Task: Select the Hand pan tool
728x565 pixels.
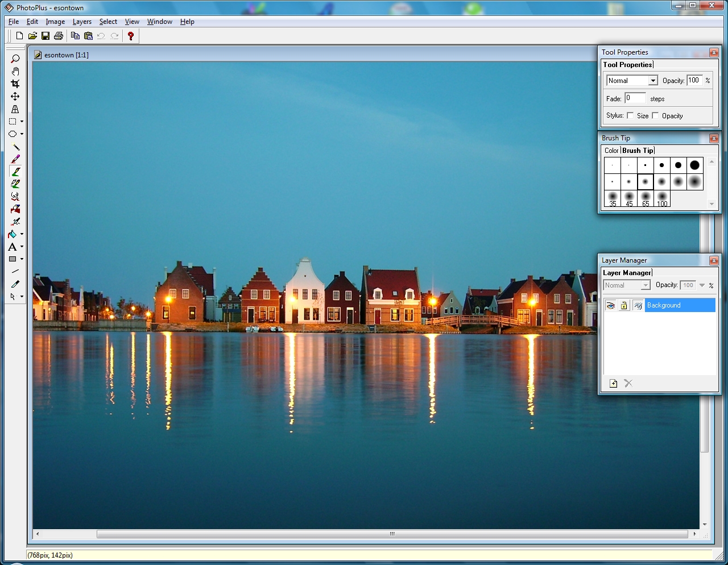Action: (x=15, y=71)
